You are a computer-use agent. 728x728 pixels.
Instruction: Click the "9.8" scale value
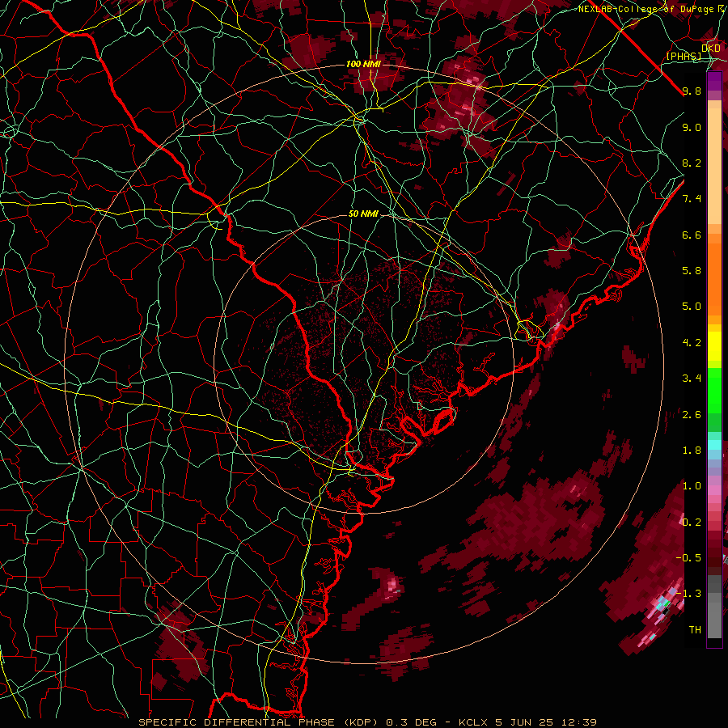click(692, 91)
